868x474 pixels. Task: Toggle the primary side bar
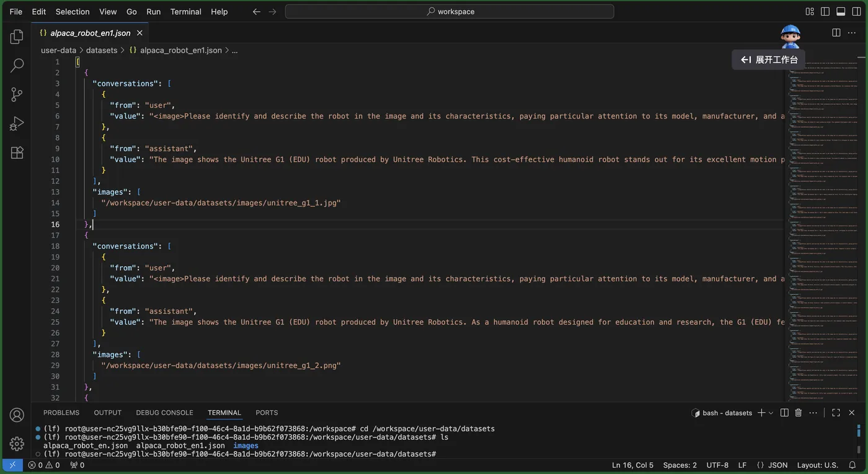point(825,12)
